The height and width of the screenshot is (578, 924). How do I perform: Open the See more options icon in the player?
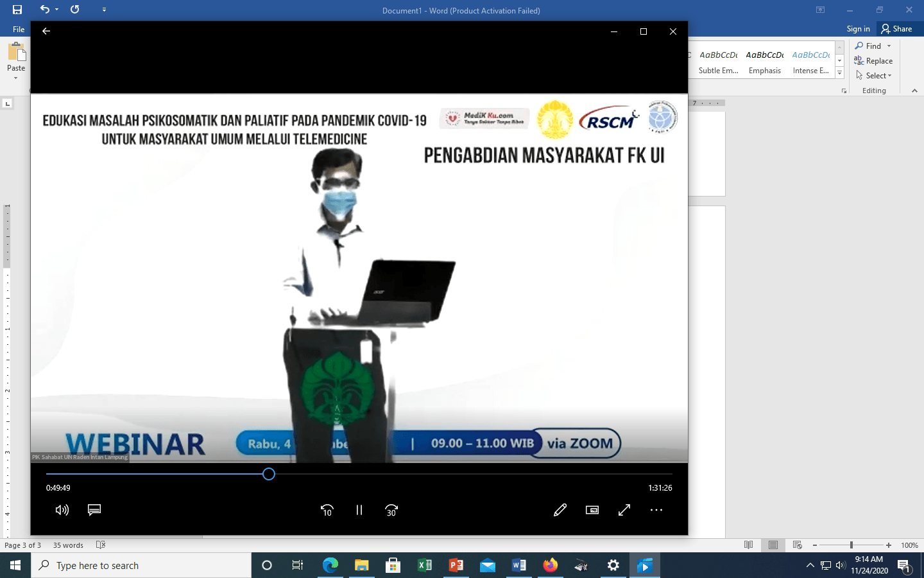coord(656,510)
